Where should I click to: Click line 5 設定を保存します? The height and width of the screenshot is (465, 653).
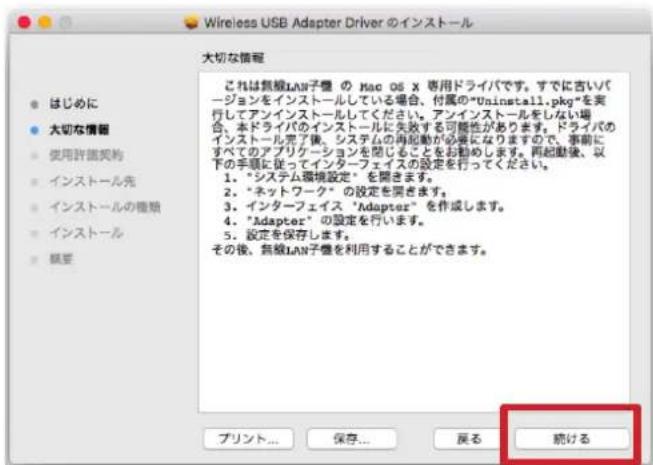287,235
